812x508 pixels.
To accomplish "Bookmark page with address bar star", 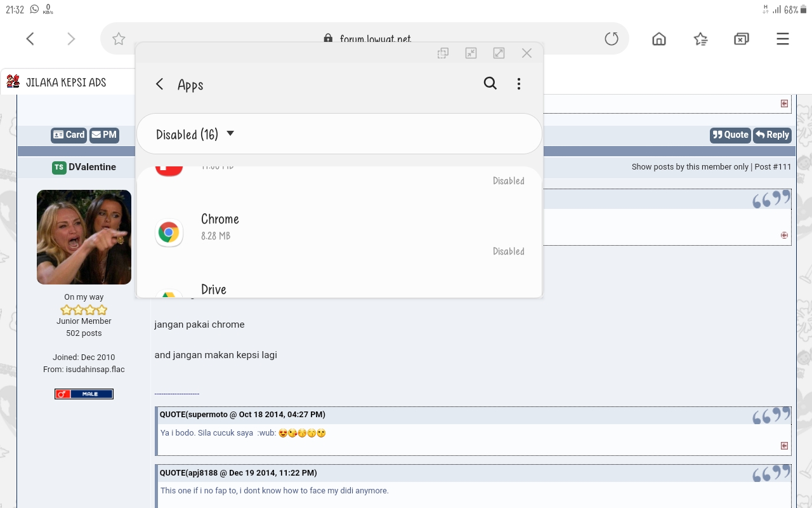I will (119, 39).
